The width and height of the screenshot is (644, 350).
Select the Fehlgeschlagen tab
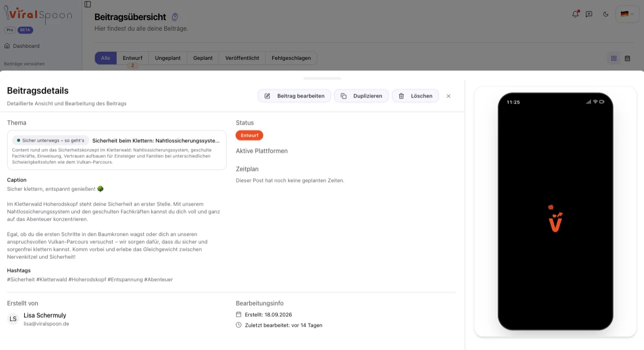point(291,58)
